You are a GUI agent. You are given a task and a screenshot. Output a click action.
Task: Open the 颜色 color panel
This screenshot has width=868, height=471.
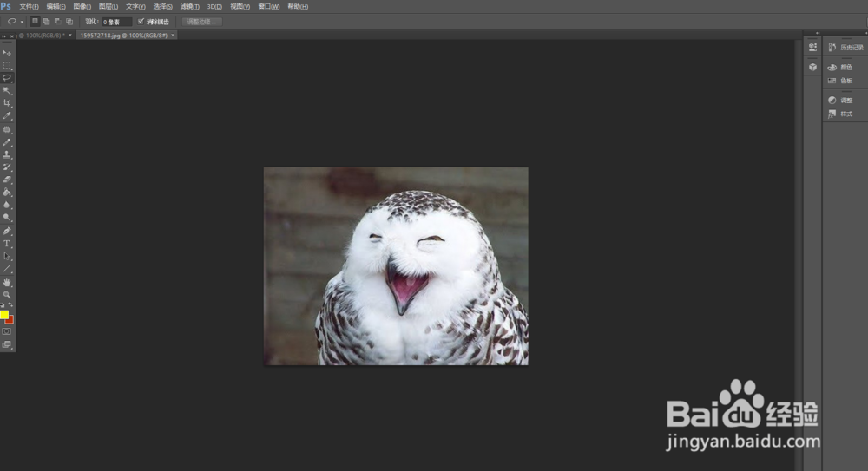point(840,68)
